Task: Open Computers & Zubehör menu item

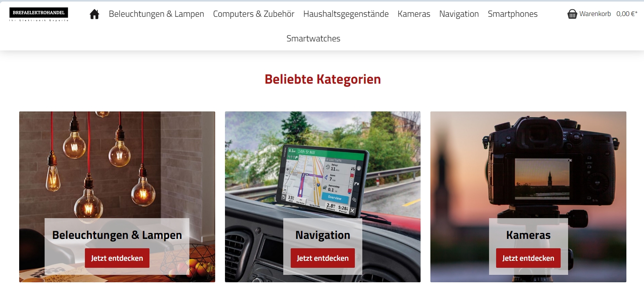Action: pos(254,14)
